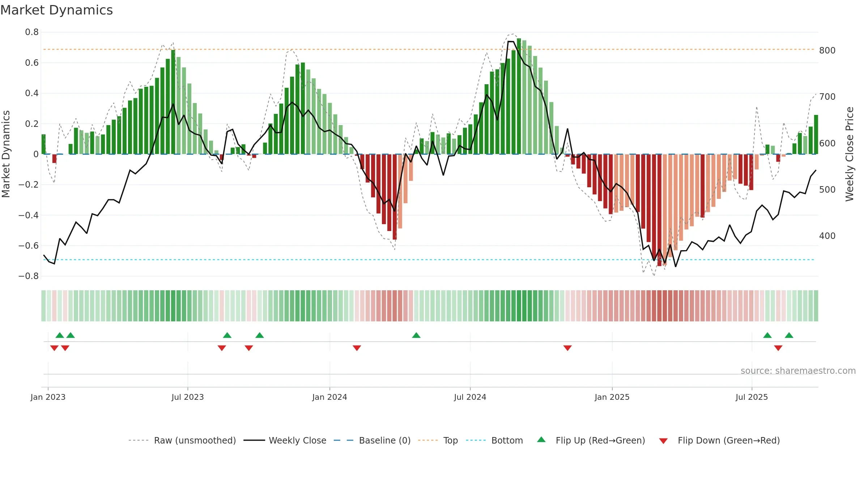Viewport: 868px width, 488px height.
Task: Click the Weekly Close Price axis title
Action: click(x=849, y=154)
